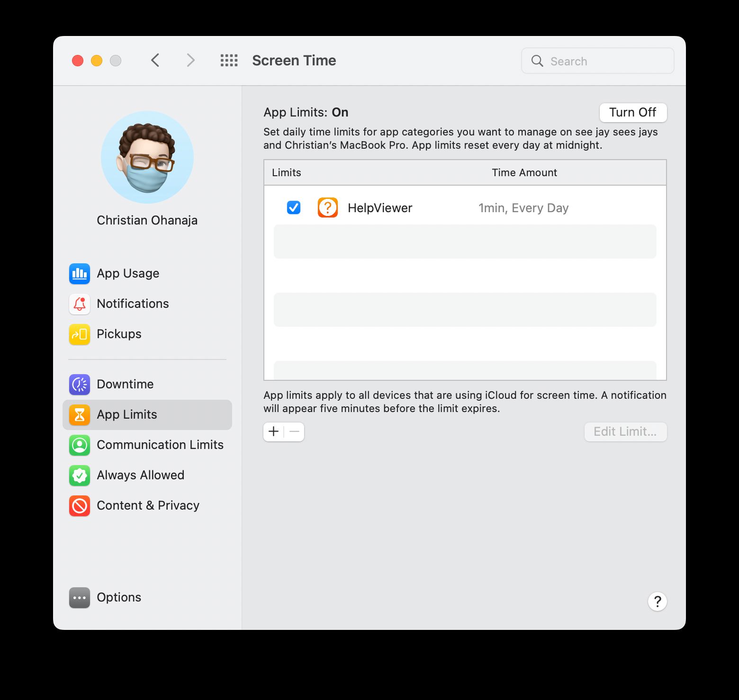Select the HelpViewer row in Limits
The height and width of the screenshot is (700, 739).
coord(464,207)
